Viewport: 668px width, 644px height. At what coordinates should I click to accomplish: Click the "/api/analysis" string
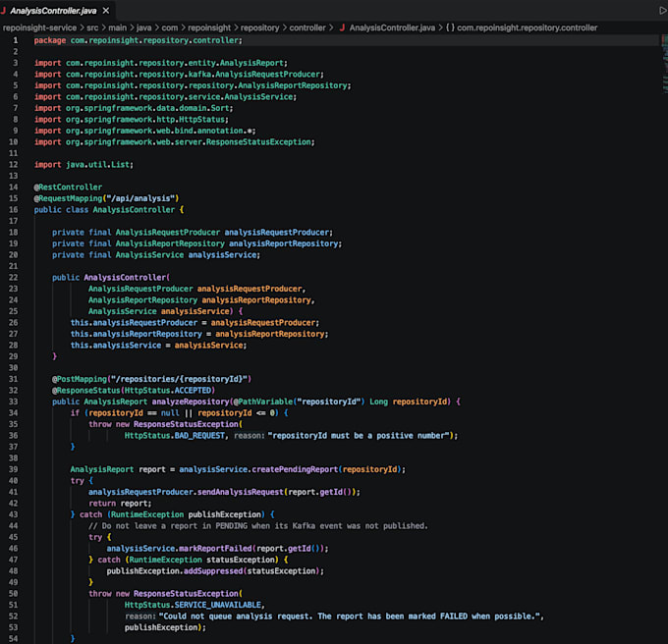140,198
